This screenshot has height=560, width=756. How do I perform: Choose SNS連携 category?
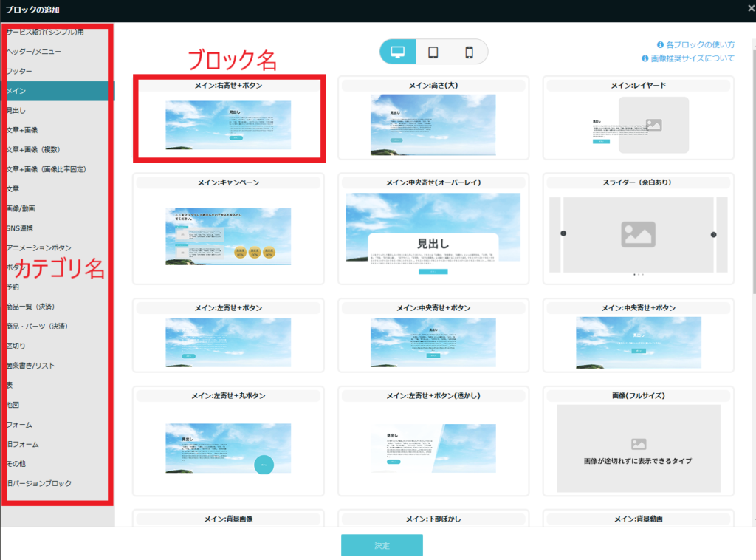(20, 228)
